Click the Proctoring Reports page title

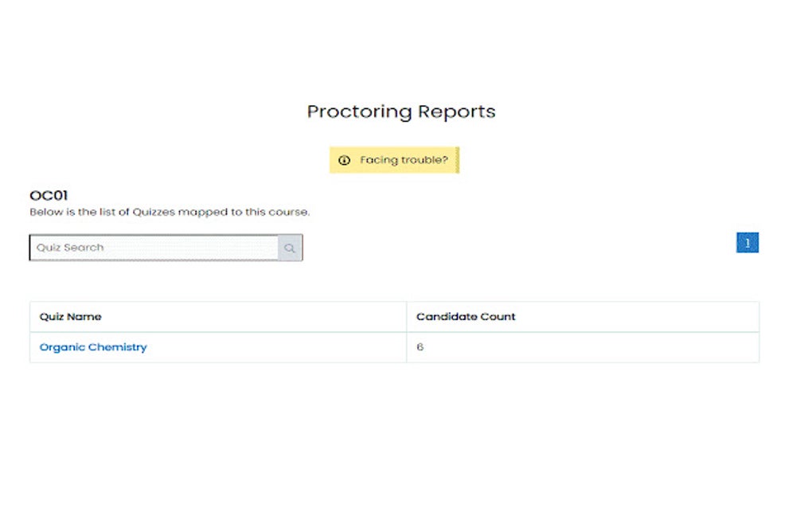click(x=400, y=111)
